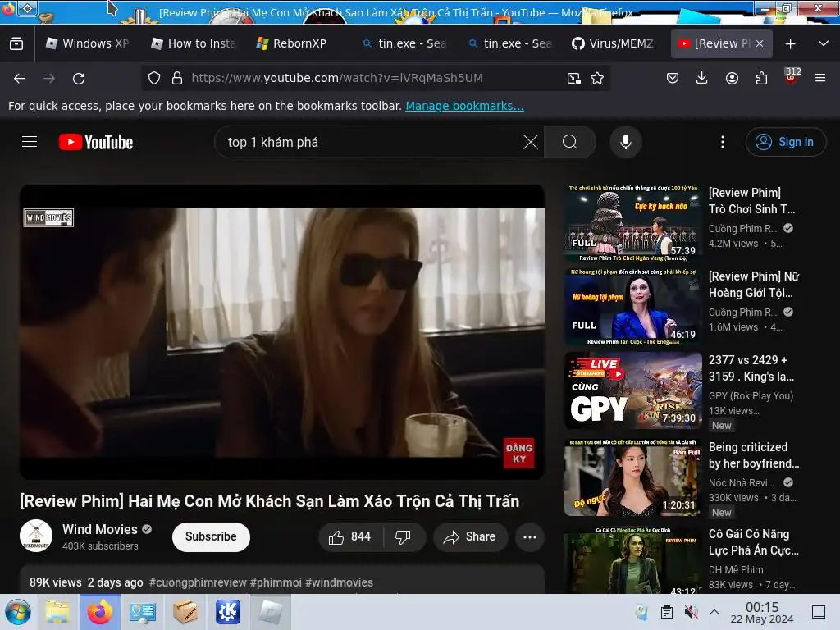
Task: Click the Firefox forward arrow
Action: point(49,78)
